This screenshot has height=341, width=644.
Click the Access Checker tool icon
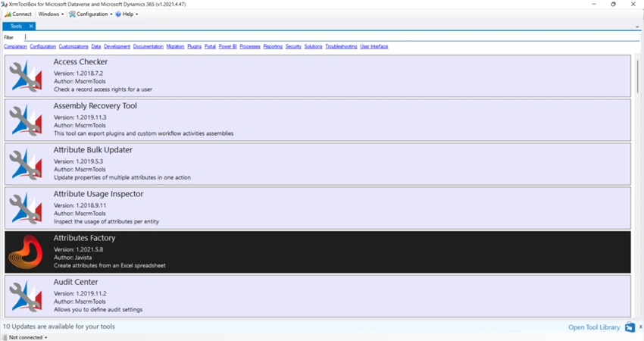pyautogui.click(x=26, y=76)
